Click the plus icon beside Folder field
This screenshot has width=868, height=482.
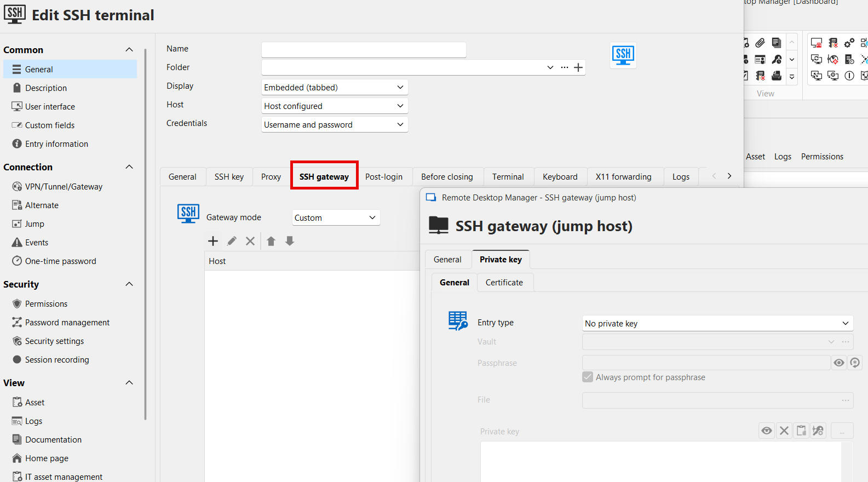tap(578, 67)
